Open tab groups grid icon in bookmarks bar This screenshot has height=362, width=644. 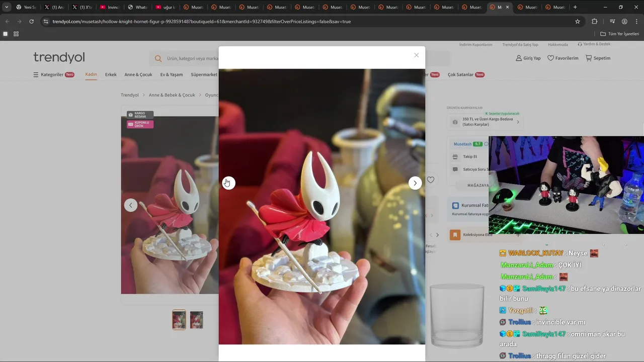click(16, 34)
